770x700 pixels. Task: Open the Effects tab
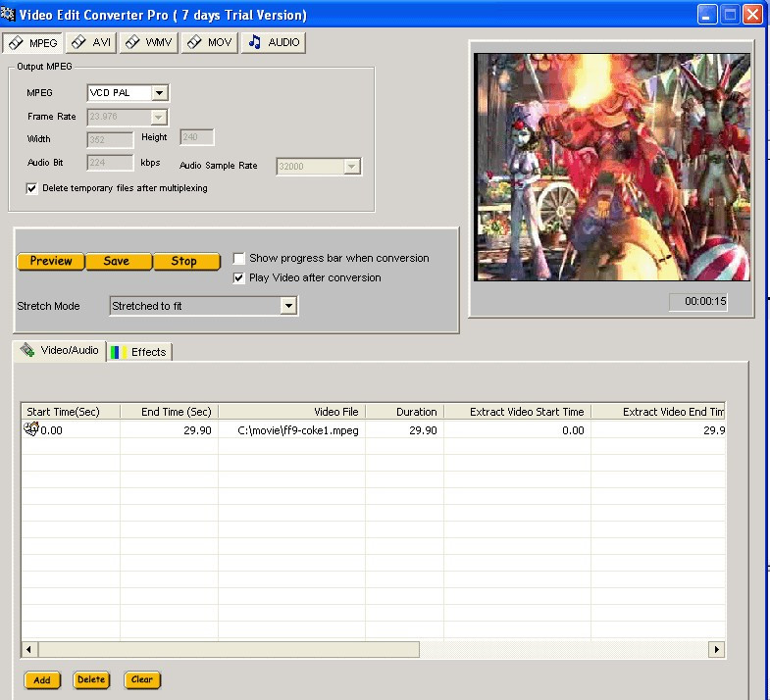pyautogui.click(x=139, y=352)
